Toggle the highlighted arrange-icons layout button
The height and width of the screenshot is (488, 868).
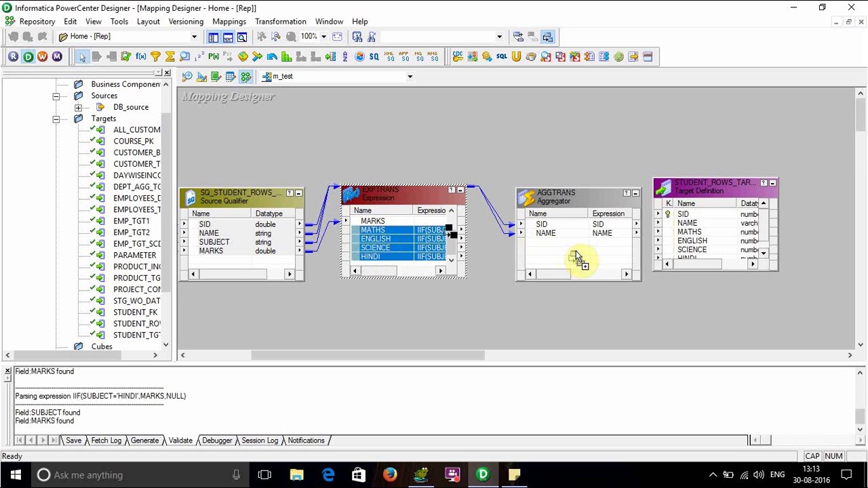[547, 37]
